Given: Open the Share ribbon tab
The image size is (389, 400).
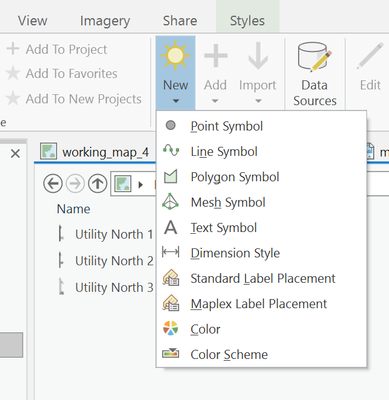Looking at the screenshot, I should click(x=180, y=21).
